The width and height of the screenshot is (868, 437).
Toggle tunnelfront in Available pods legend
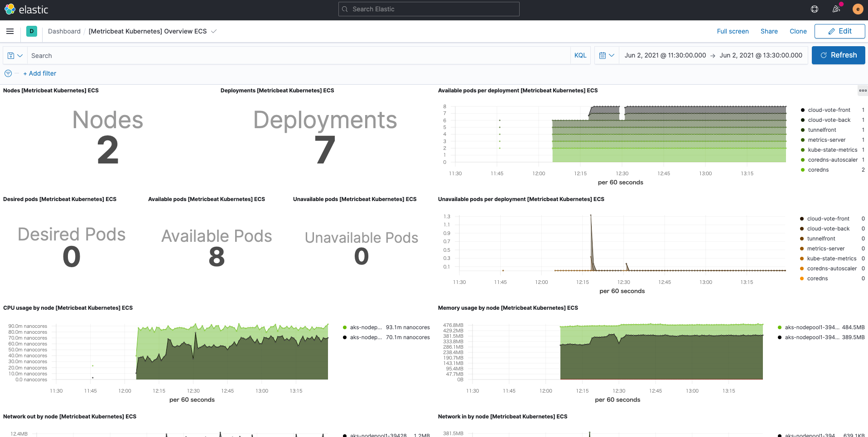pos(822,130)
